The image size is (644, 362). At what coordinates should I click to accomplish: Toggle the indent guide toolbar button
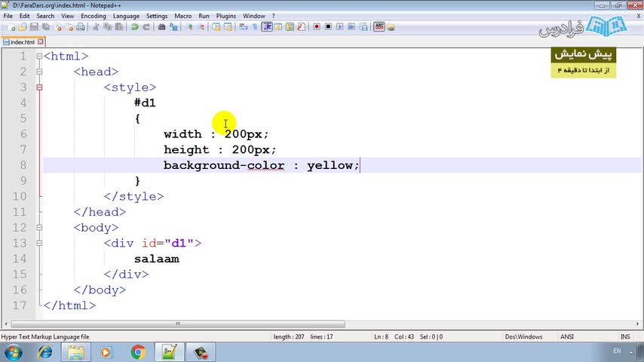click(266, 27)
